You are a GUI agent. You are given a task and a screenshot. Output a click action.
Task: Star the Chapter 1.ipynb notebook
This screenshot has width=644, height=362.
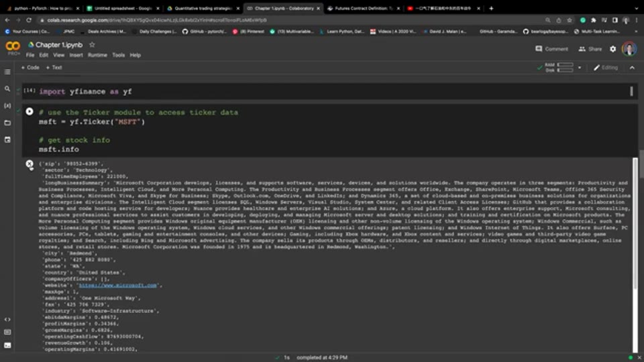(x=92, y=45)
